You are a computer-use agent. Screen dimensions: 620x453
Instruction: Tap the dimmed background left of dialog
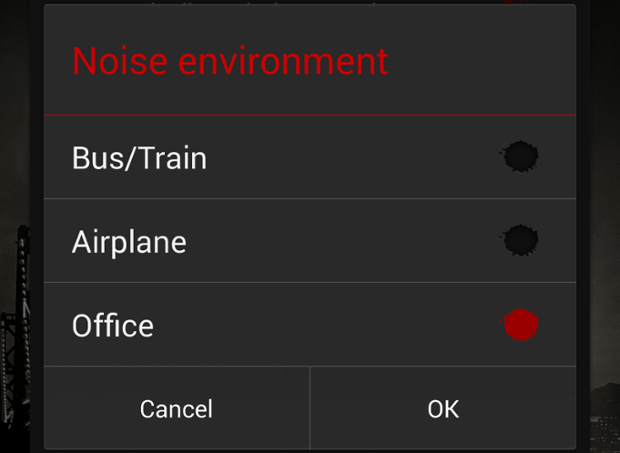pyautogui.click(x=18, y=119)
